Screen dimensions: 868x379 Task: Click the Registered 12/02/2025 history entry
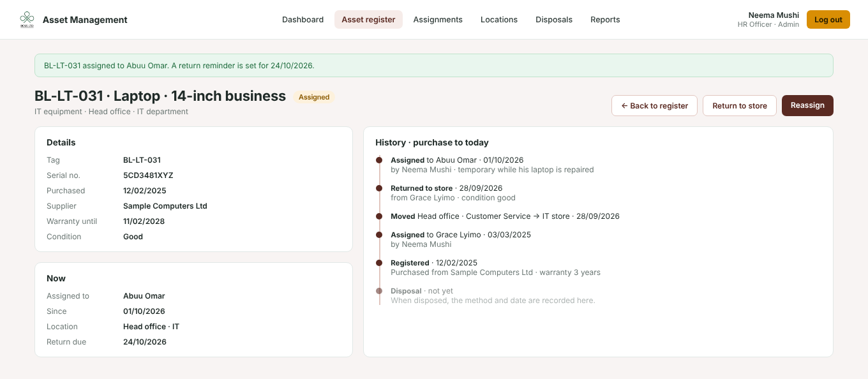434,263
